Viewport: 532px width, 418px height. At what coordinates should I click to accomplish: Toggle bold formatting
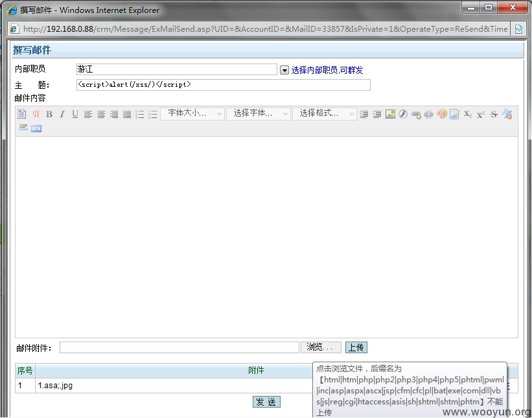[49, 114]
